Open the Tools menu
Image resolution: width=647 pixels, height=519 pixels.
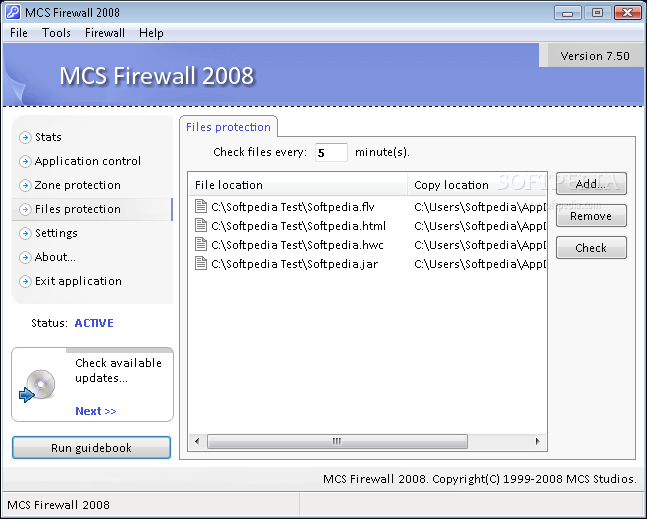coord(56,33)
